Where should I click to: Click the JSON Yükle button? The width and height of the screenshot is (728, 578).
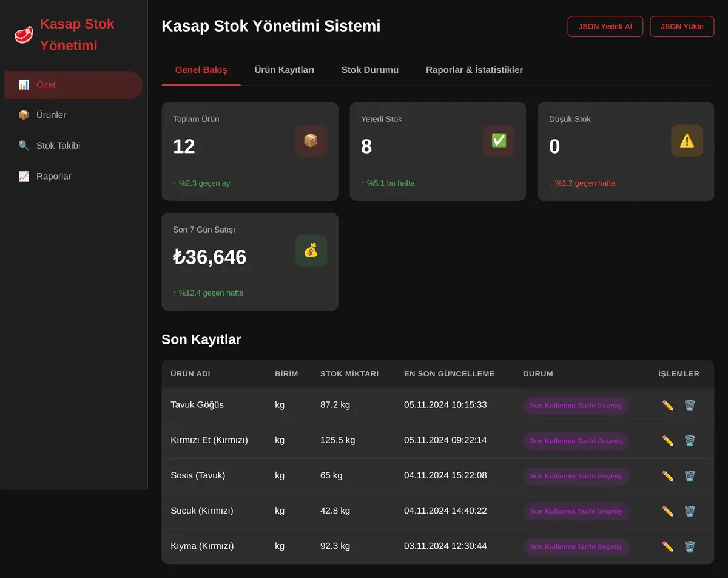coord(682,27)
